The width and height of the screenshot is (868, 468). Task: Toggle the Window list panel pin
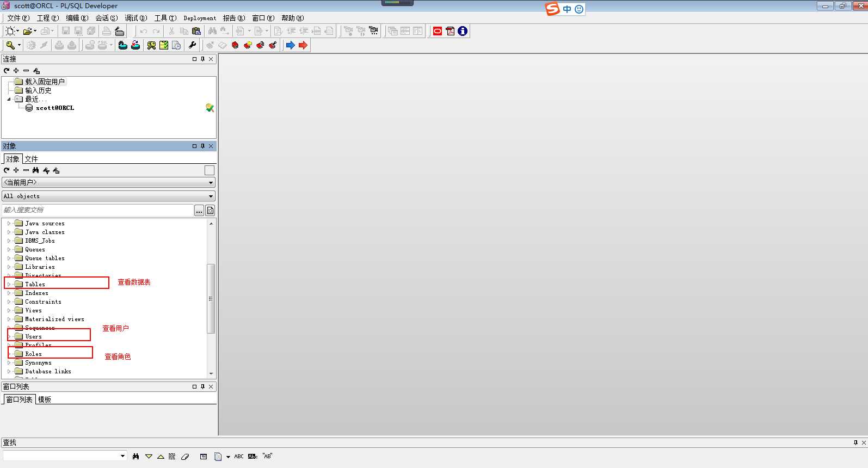tap(202, 386)
